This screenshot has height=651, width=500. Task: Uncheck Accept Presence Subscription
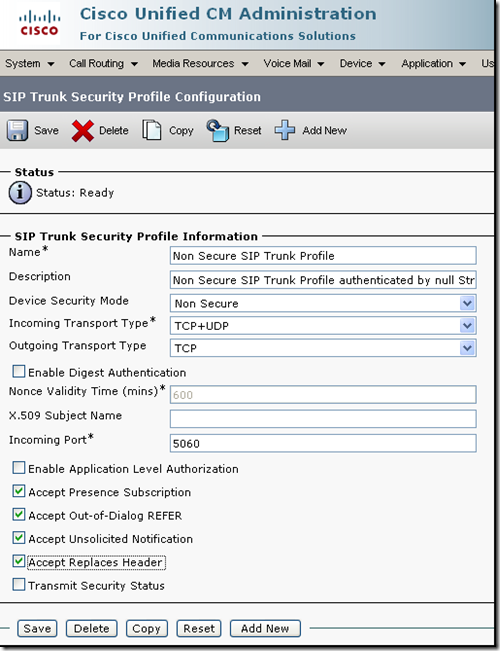[19, 491]
